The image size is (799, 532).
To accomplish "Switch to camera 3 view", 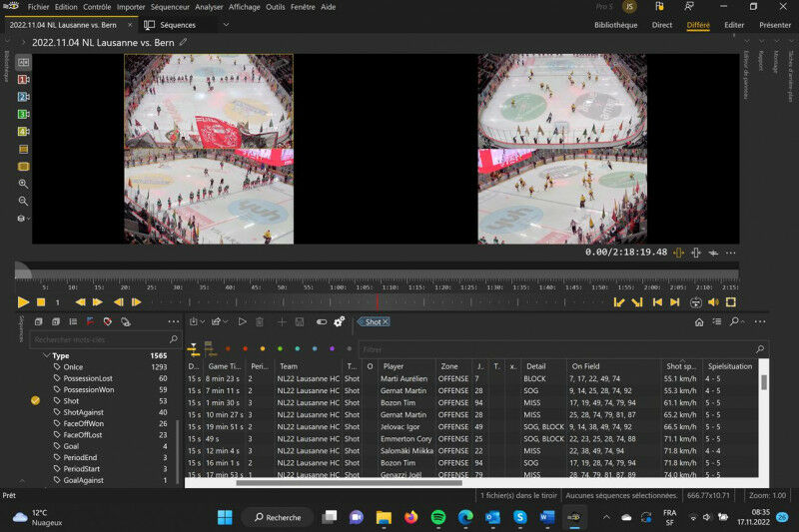I will [23, 114].
